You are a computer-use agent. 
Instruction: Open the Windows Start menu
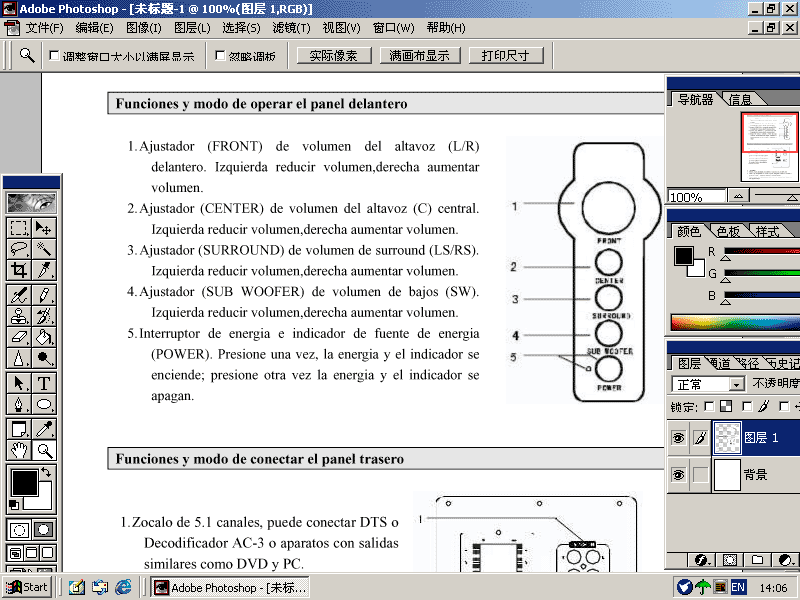tap(27, 587)
